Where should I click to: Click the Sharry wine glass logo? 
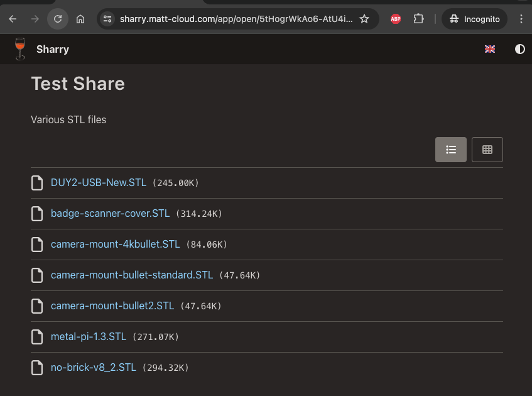20,49
